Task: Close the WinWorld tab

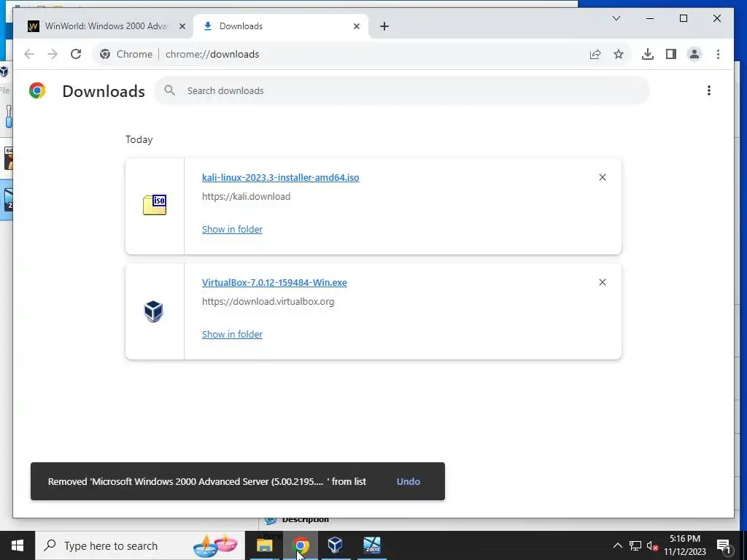Action: (182, 26)
